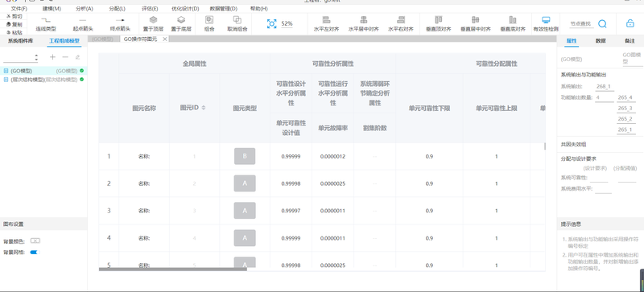Open the 建模(M) menu
The height and width of the screenshot is (292, 644).
[52, 8]
